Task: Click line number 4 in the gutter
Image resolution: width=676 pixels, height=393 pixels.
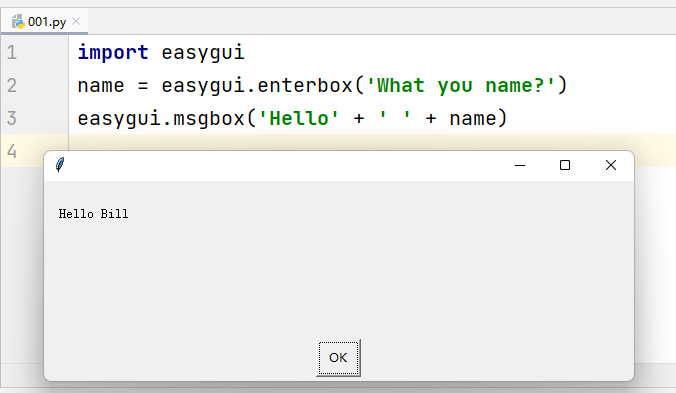Action: point(12,151)
